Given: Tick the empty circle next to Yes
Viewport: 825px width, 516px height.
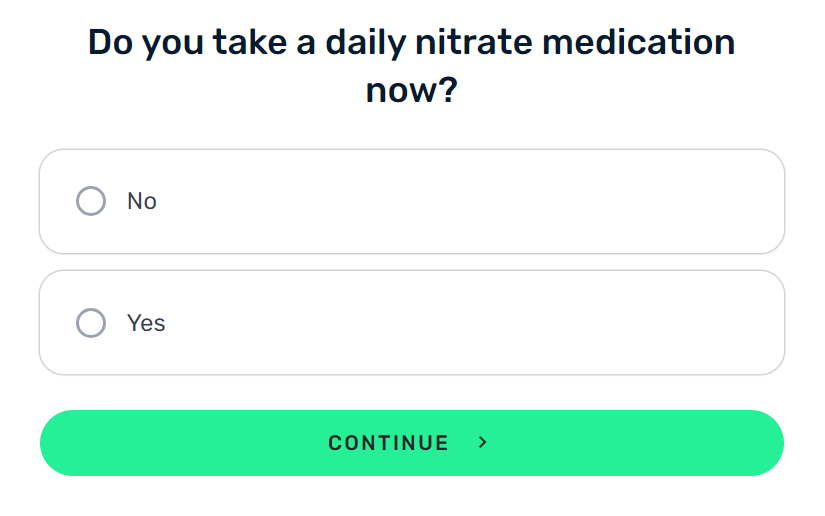Looking at the screenshot, I should 91,322.
